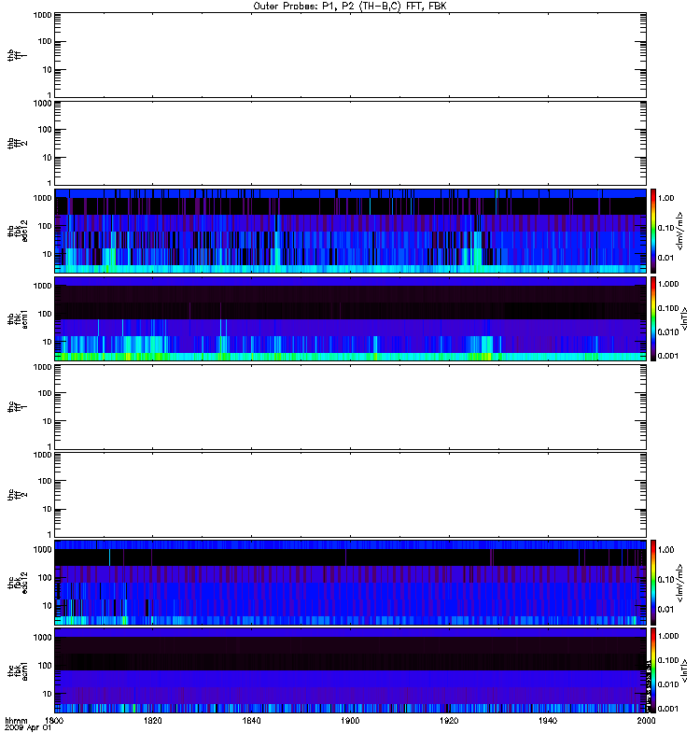Screen dimensions: 700x747
Task: Click inside the thb fbk edc12 spectrogram
Action: tap(350, 231)
